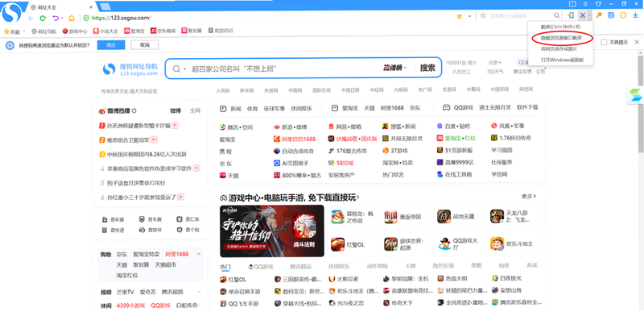
Task: Expand the 视频 section chevron
Action: point(199,292)
